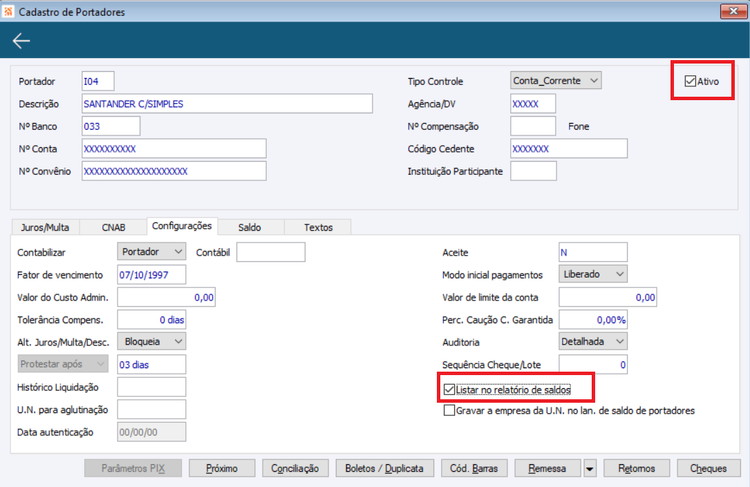Viewport: 750px width, 487px height.
Task: Open the Saldo tab
Action: pyautogui.click(x=250, y=227)
